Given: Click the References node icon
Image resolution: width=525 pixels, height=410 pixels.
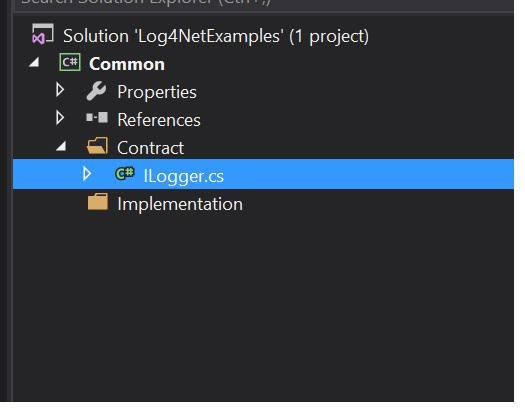Looking at the screenshot, I should coord(97,117).
